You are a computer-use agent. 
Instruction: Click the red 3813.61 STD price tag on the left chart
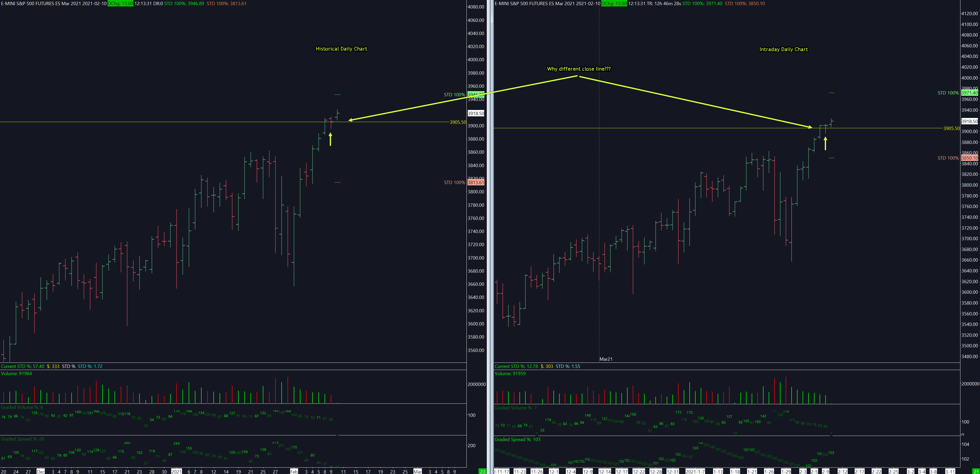point(475,183)
